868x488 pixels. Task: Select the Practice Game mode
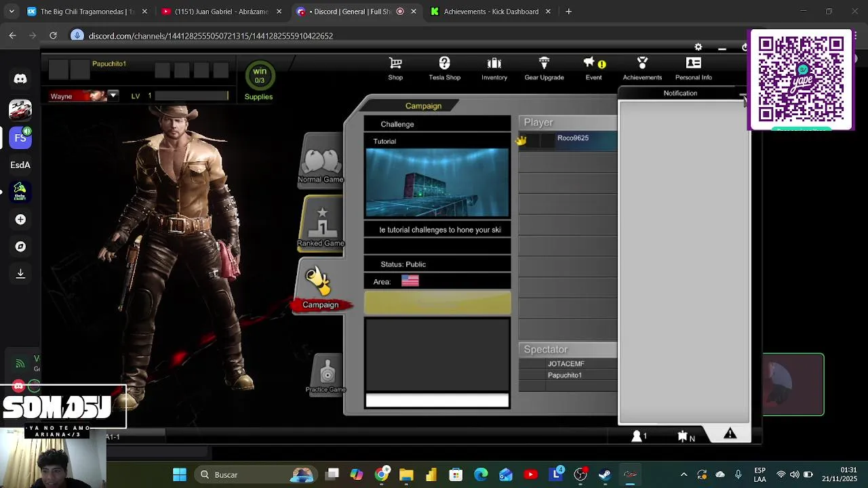point(326,375)
